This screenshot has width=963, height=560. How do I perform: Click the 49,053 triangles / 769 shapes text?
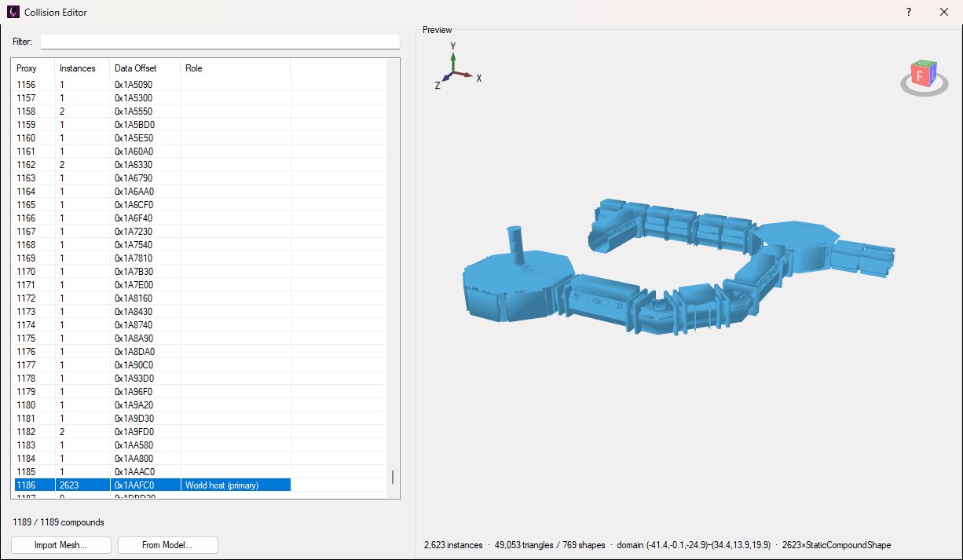point(548,545)
